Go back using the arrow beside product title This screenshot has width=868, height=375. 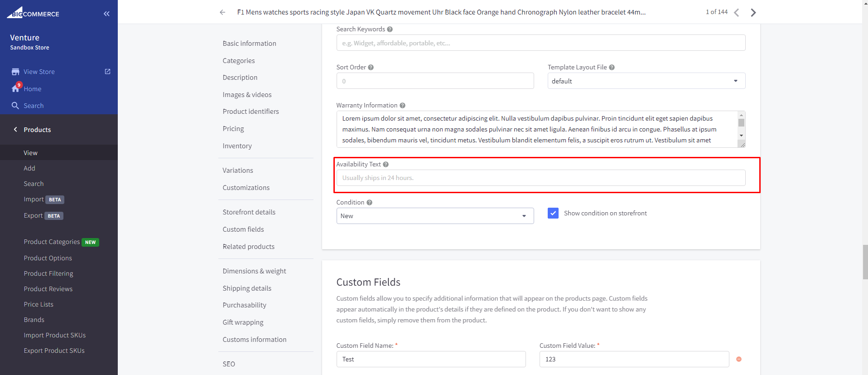(x=222, y=12)
